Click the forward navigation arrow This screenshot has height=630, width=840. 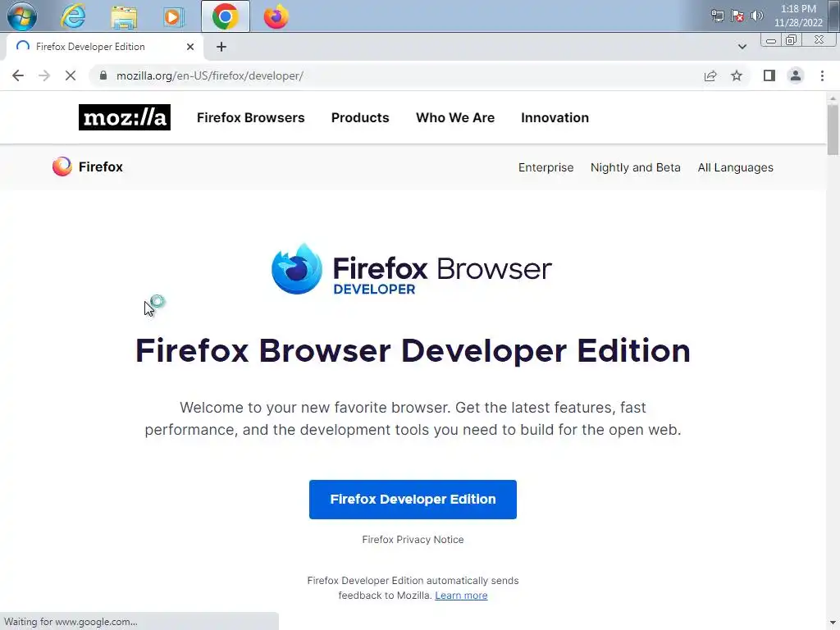click(44, 75)
